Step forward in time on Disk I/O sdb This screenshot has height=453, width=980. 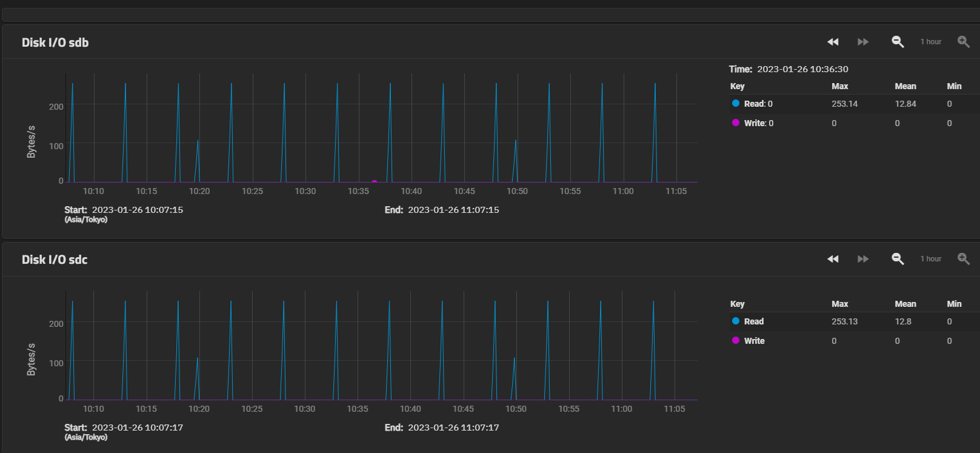click(863, 42)
